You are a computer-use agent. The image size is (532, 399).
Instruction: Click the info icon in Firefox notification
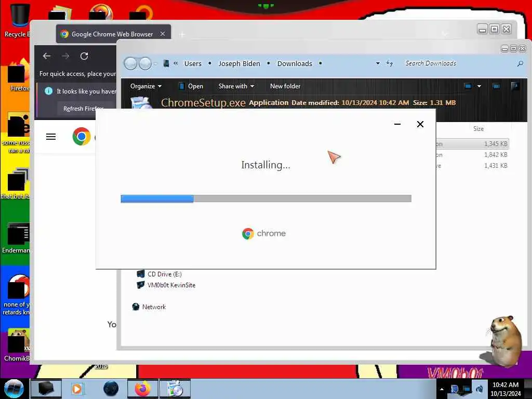coord(48,91)
